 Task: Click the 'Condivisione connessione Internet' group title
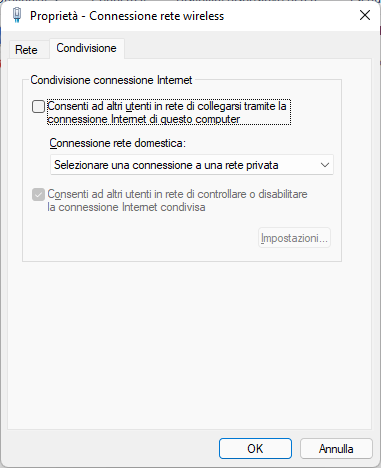point(111,80)
